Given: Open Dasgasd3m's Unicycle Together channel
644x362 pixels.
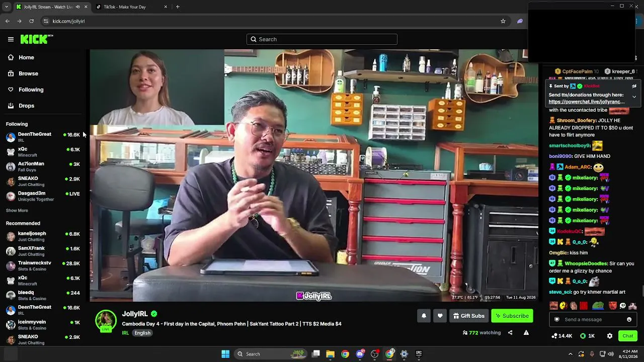Looking at the screenshot, I should tap(43, 196).
